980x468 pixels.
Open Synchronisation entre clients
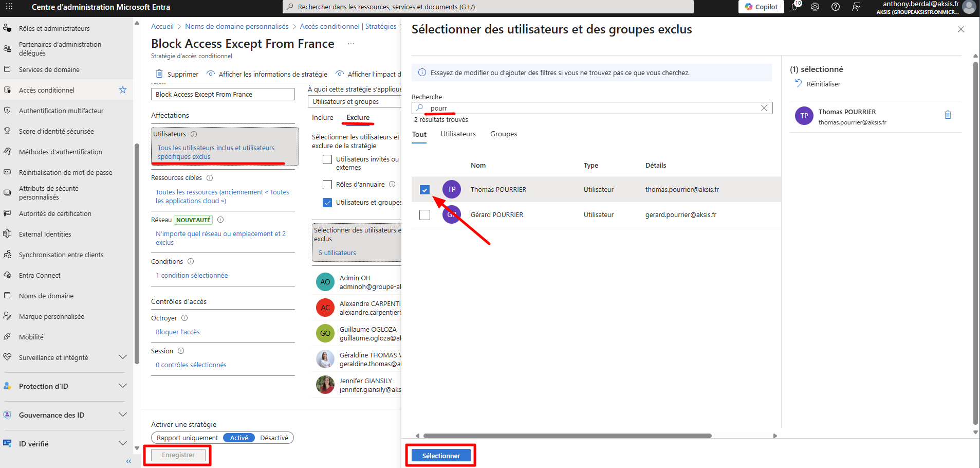(x=61, y=255)
